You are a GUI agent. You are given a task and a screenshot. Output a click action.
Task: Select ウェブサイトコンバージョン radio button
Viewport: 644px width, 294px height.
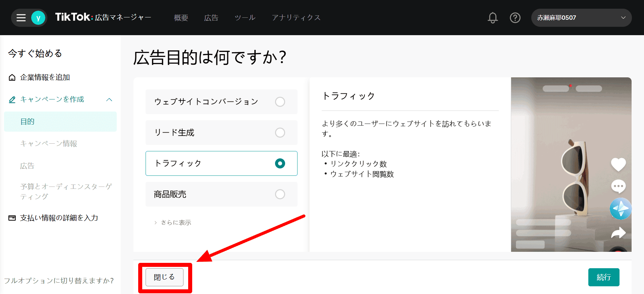[x=280, y=102]
